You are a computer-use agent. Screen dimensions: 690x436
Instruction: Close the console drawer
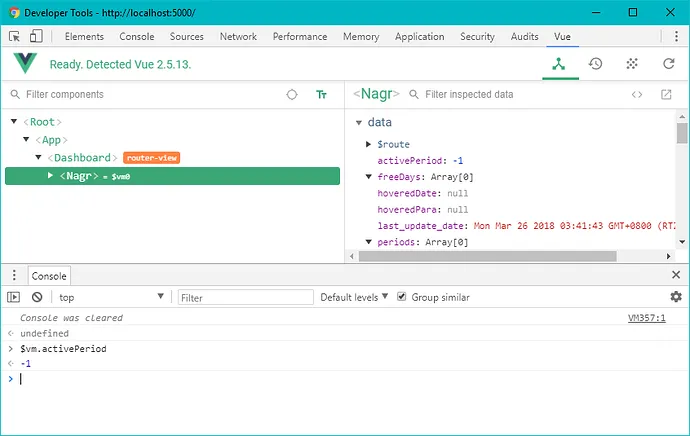[x=676, y=275]
